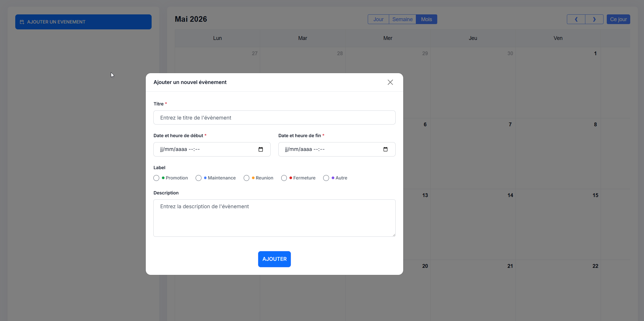
Task: Close the new event dialog
Action: pos(390,82)
